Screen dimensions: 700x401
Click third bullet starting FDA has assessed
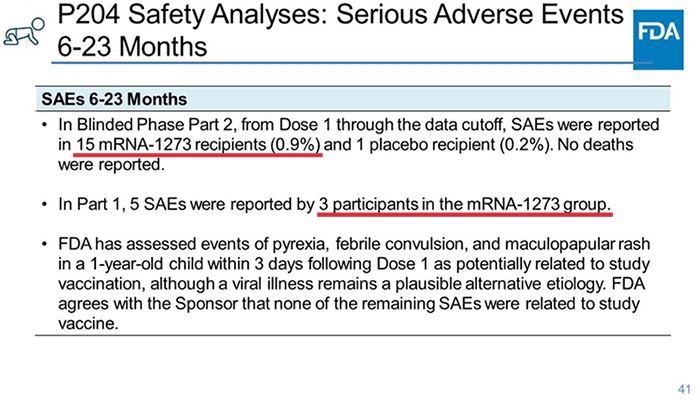[x=346, y=284]
